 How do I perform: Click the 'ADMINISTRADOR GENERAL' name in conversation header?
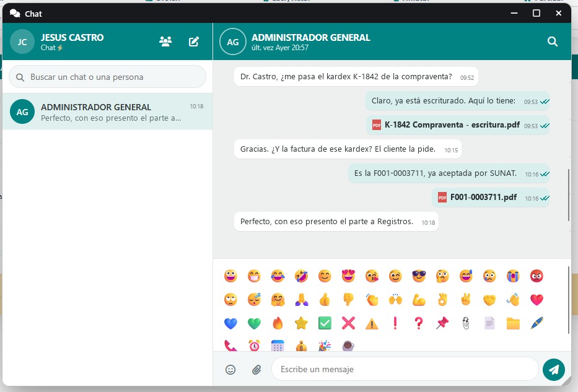[311, 38]
